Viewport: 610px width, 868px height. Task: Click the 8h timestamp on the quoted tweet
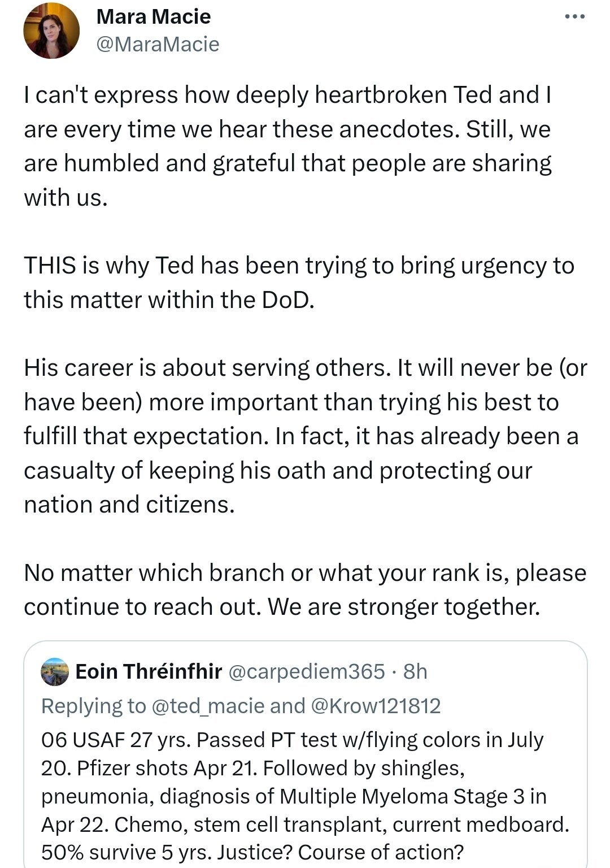point(414,672)
